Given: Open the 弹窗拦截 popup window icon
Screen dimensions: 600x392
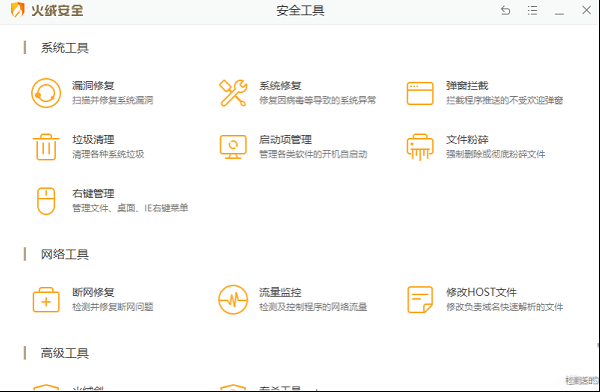Looking at the screenshot, I should point(420,93).
